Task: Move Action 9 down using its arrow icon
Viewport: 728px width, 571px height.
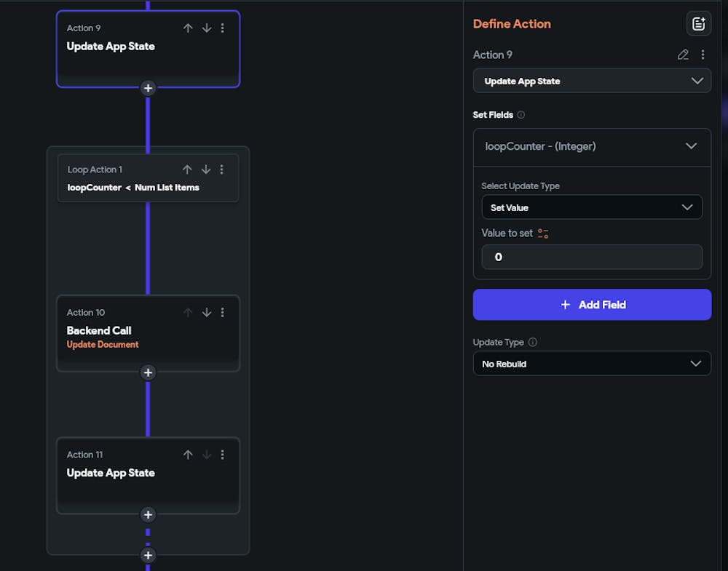Action: click(206, 28)
